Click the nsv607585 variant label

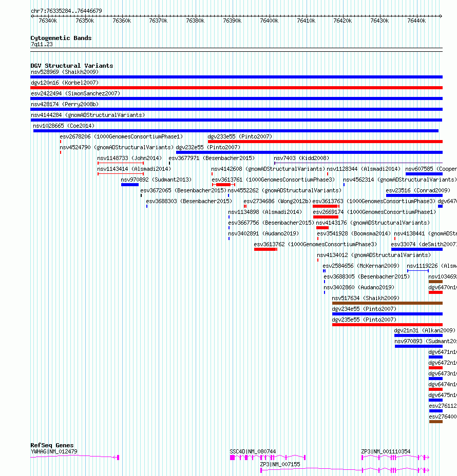tap(431, 169)
